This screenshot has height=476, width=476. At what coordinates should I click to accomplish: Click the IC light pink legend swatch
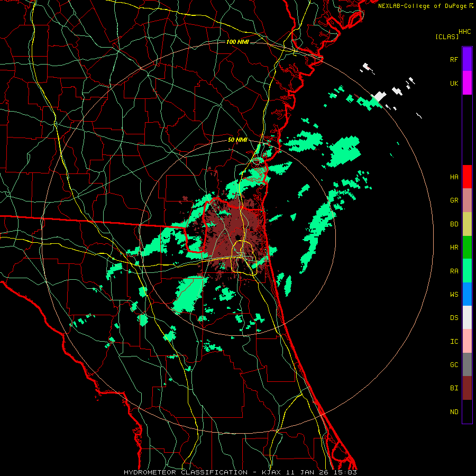467,341
